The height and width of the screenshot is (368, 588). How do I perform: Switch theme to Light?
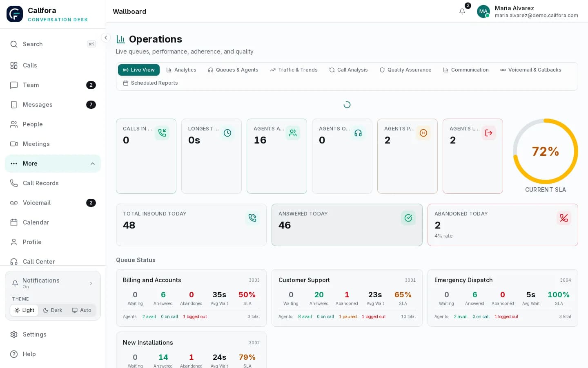(x=24, y=310)
